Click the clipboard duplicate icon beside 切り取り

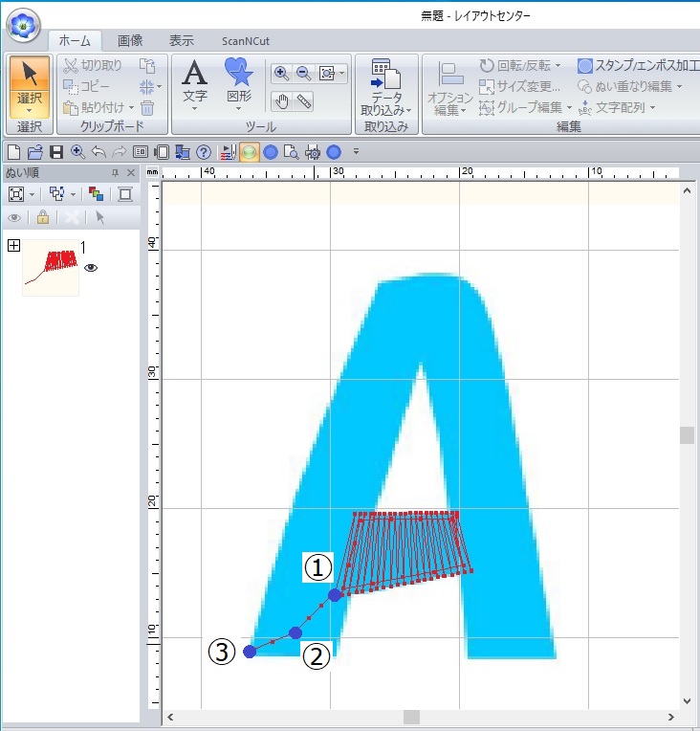[x=147, y=66]
